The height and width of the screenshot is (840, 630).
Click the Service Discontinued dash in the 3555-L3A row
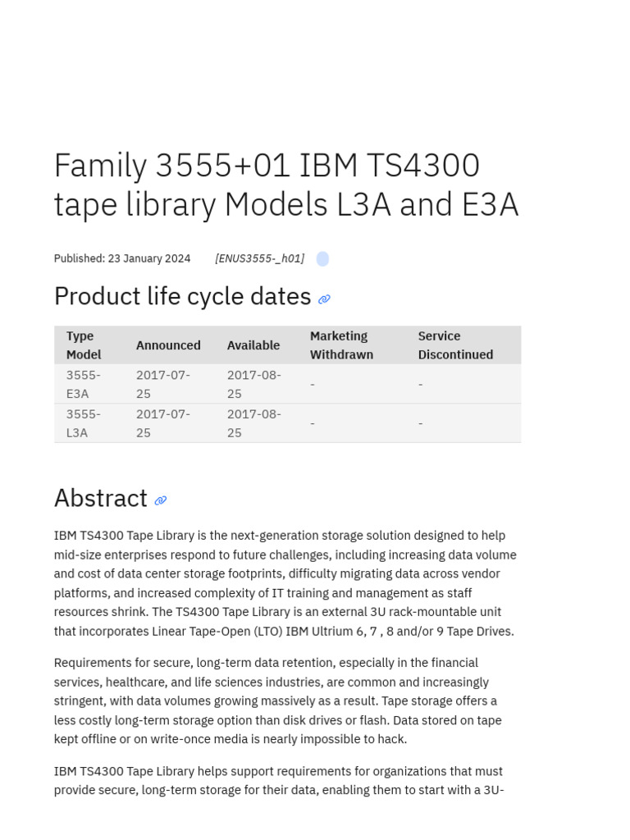click(420, 423)
